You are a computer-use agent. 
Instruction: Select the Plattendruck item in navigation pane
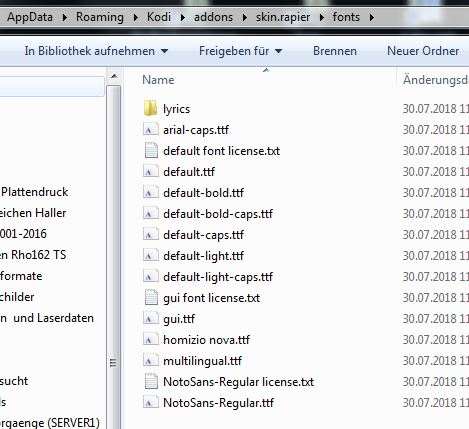tap(35, 192)
